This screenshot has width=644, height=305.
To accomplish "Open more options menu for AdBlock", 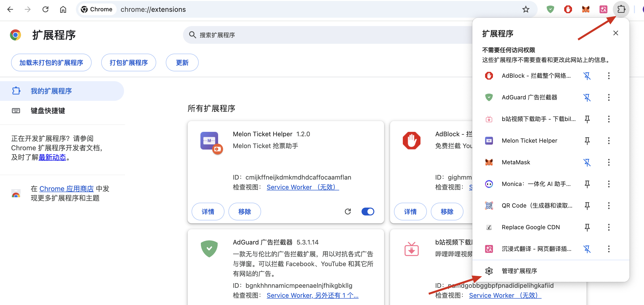I will pyautogui.click(x=609, y=76).
